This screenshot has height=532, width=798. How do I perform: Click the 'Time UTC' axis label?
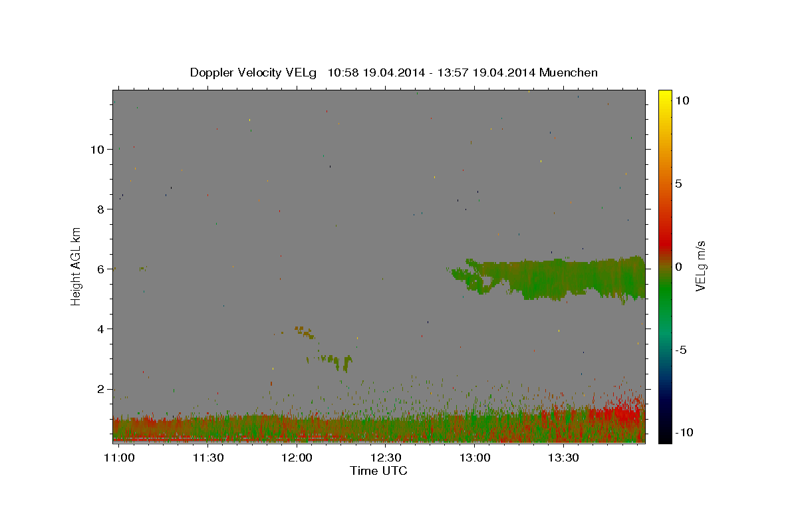click(x=378, y=471)
